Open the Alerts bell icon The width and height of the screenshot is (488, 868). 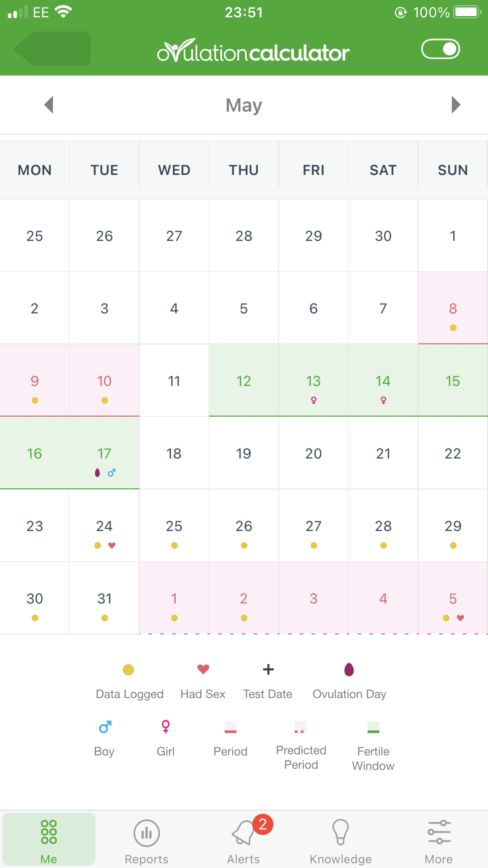[243, 833]
